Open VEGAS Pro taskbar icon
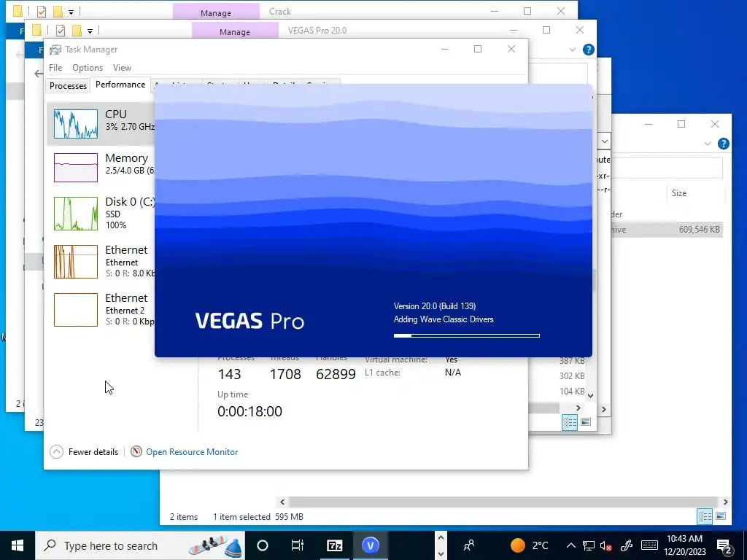The image size is (747, 560). tap(370, 545)
